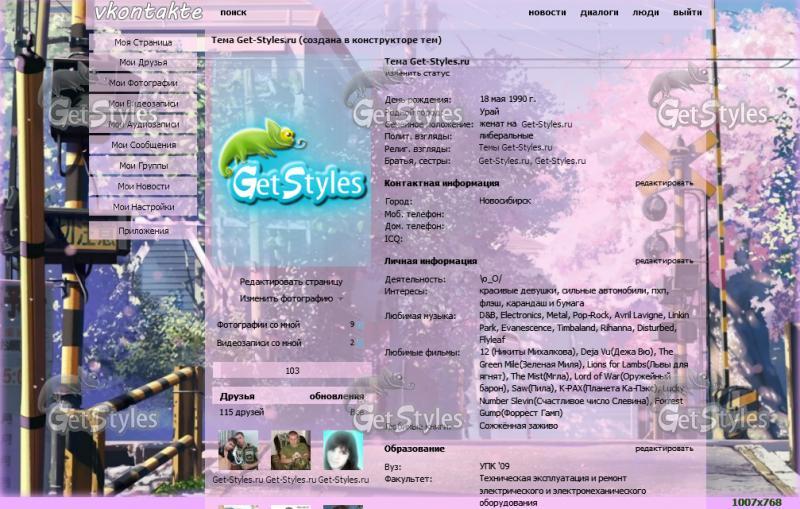Click the blue icon beside video count 2
Screen dimensions: 800x509
[x=359, y=343]
